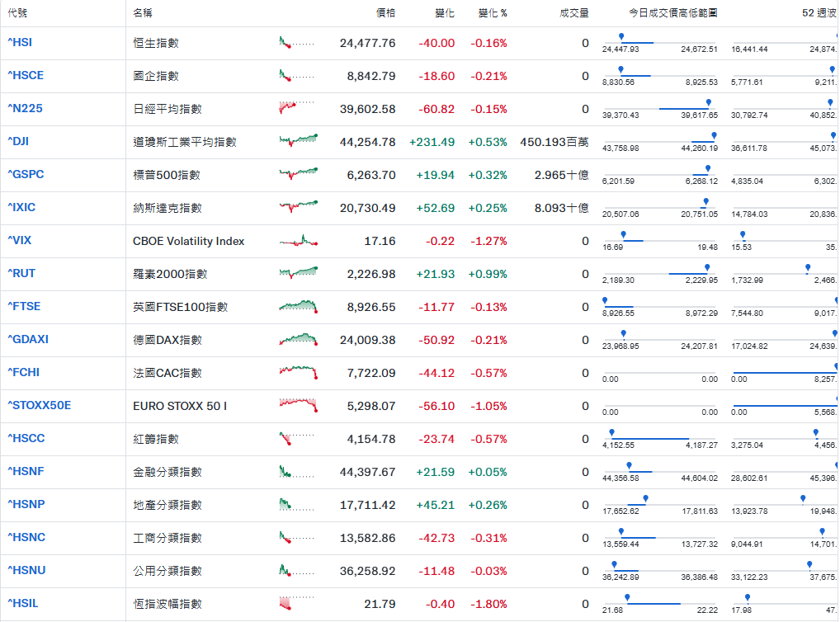This screenshot has width=840, height=622.
Task: Click the 法國CAC指數 sparkline chart
Action: 298,372
